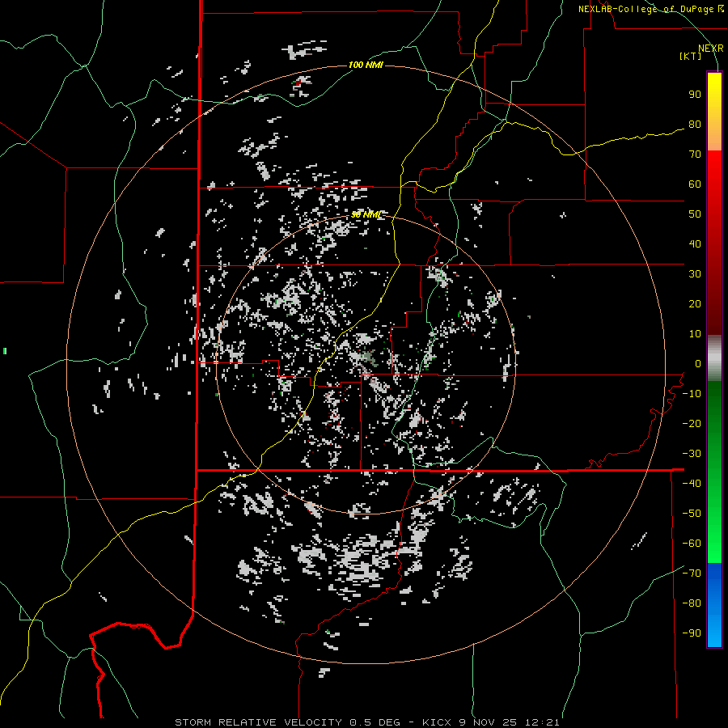Click the 40 value on velocity scale
The height and width of the screenshot is (728, 728).
pos(695,244)
